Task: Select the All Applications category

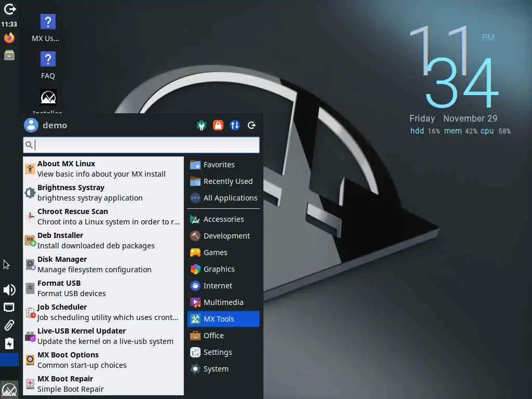Action: 223,198
